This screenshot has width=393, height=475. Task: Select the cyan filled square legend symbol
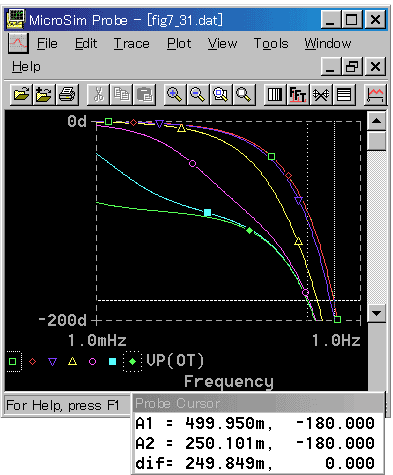[x=113, y=361]
